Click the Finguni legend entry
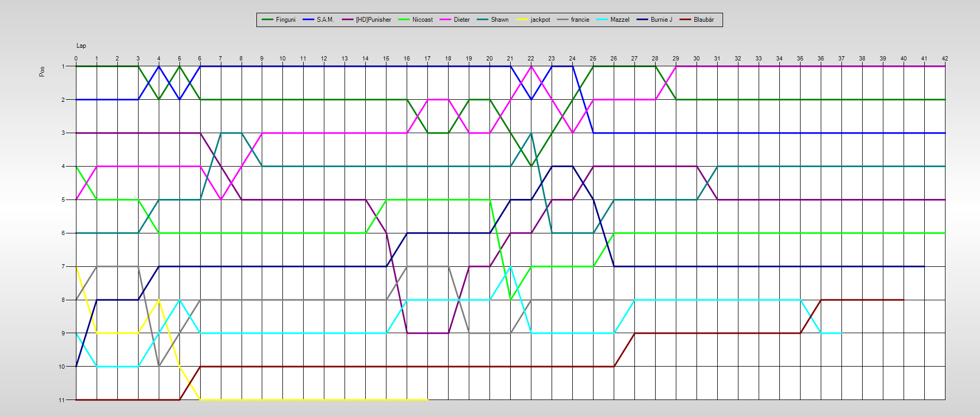980x417 pixels. pos(285,20)
